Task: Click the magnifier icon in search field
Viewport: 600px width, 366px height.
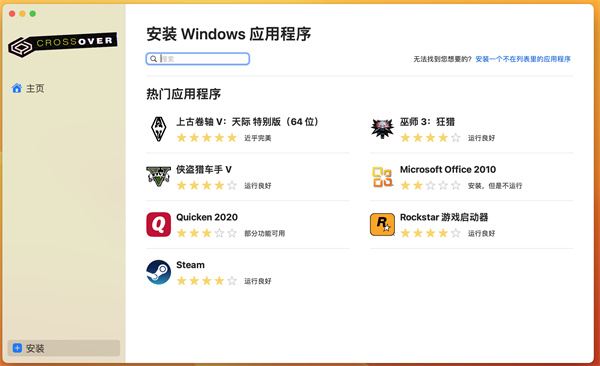Action: [153, 59]
